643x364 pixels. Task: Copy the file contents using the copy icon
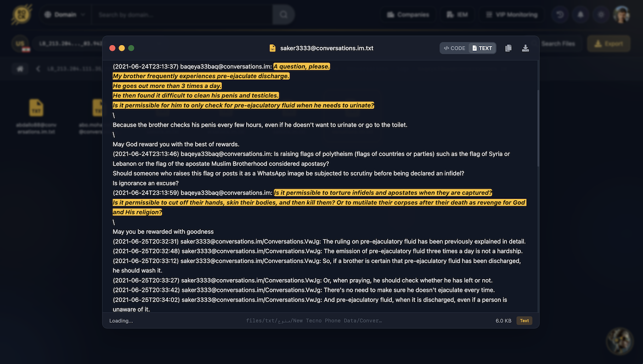click(x=508, y=48)
